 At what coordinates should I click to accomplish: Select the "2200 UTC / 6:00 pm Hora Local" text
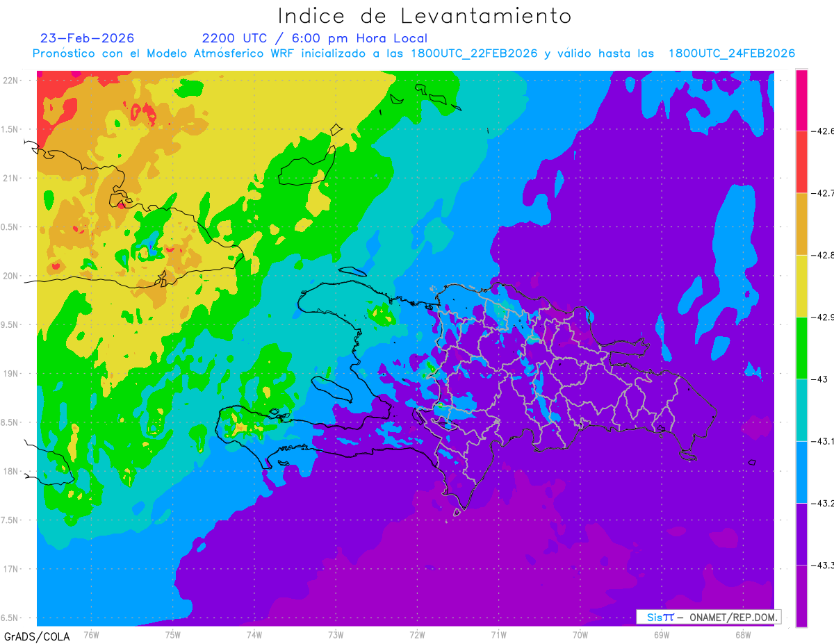pos(315,38)
